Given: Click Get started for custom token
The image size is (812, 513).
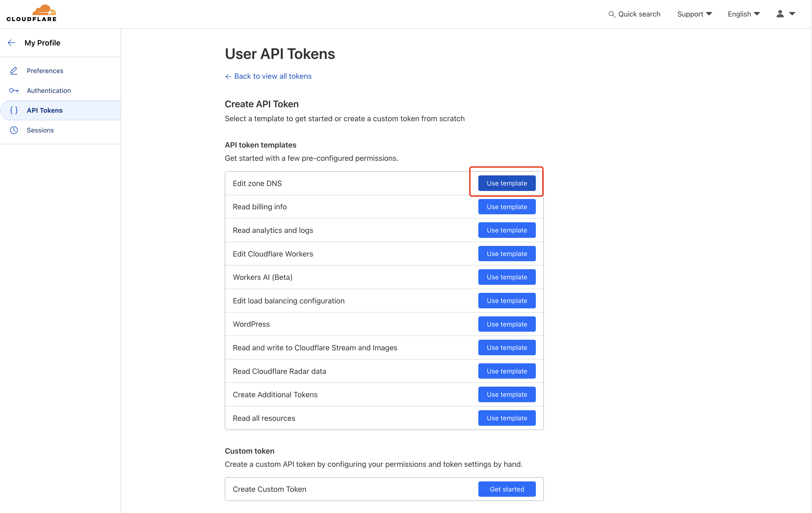Looking at the screenshot, I should [507, 489].
